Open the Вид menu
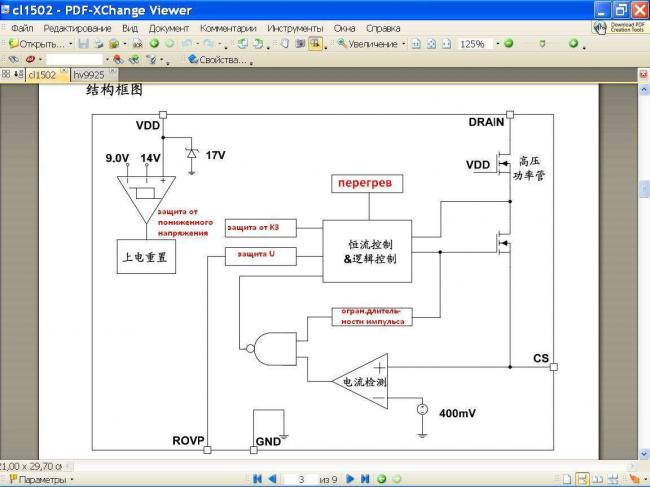This screenshot has width=650, height=487. coord(130,28)
